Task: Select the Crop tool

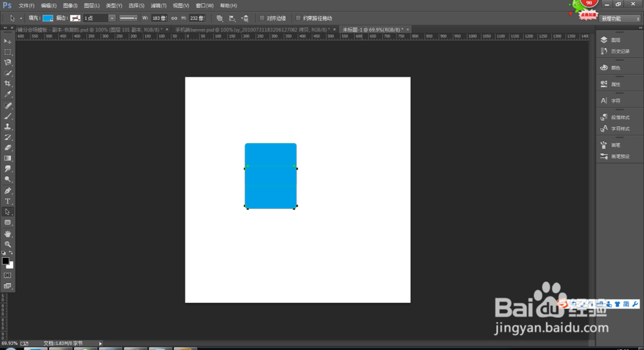Action: (8, 84)
